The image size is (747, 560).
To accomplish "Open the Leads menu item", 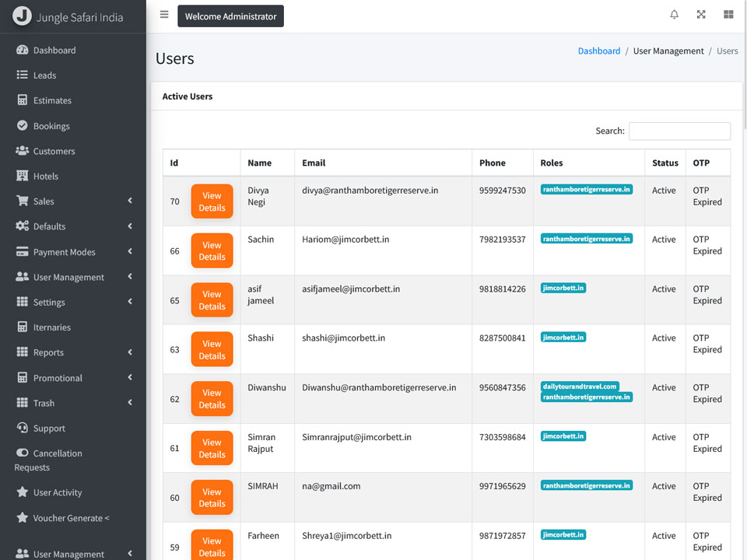I will click(x=73, y=75).
